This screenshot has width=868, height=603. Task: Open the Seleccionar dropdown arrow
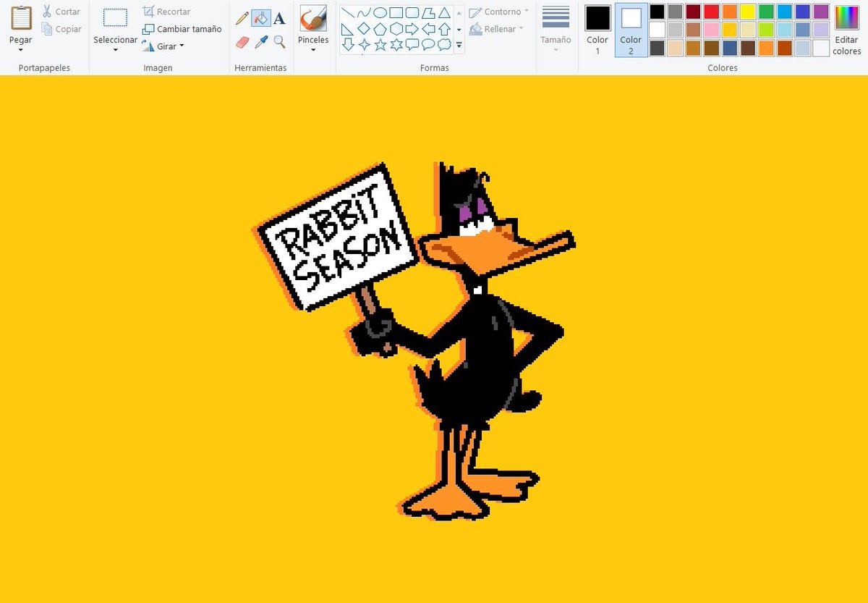pos(115,50)
